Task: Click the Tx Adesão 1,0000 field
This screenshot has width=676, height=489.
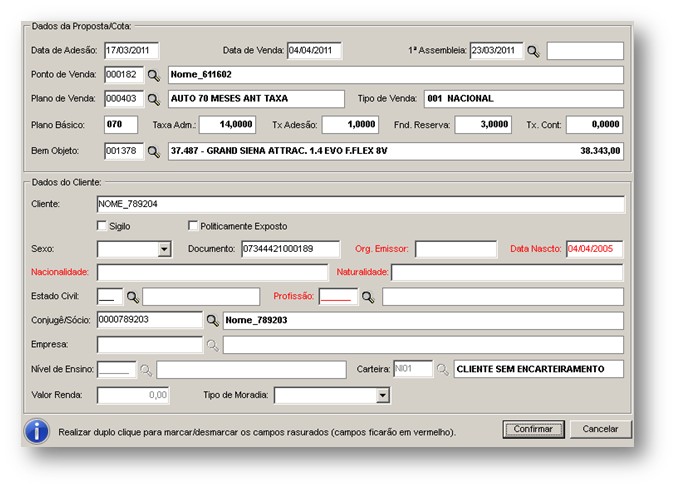Action: (x=350, y=125)
